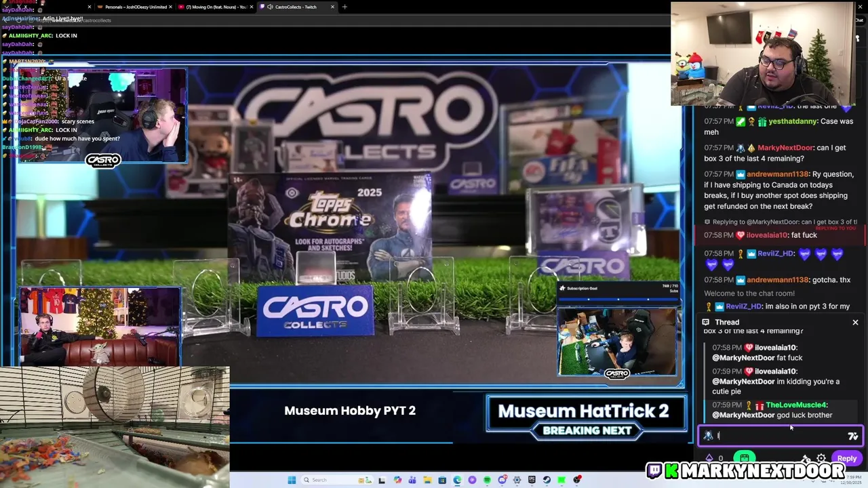Open Settings gear on the taskbar
Image resolution: width=868 pixels, height=488 pixels.
(x=517, y=480)
